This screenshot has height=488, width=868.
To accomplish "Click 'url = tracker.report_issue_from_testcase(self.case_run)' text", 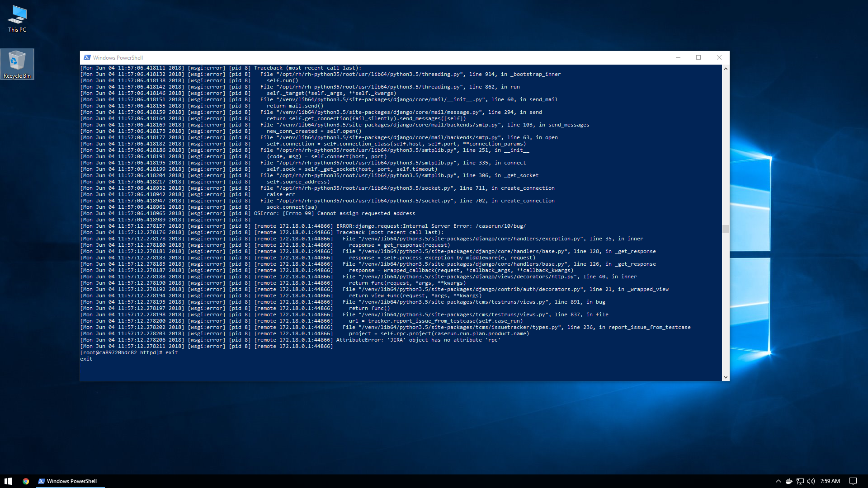I will (x=436, y=321).
